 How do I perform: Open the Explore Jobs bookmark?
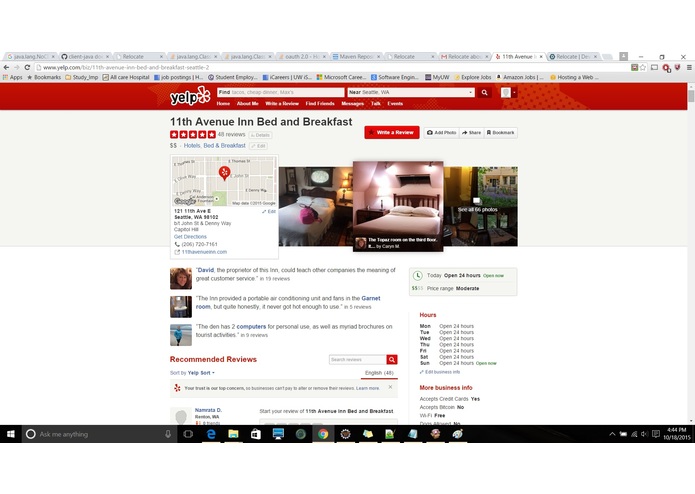[472, 77]
